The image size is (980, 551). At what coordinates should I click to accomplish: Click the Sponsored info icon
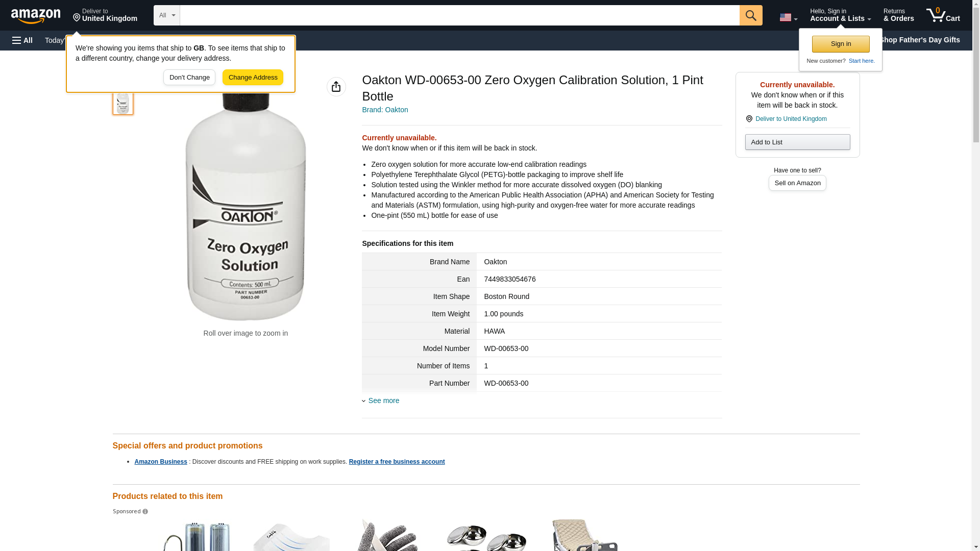pyautogui.click(x=145, y=512)
